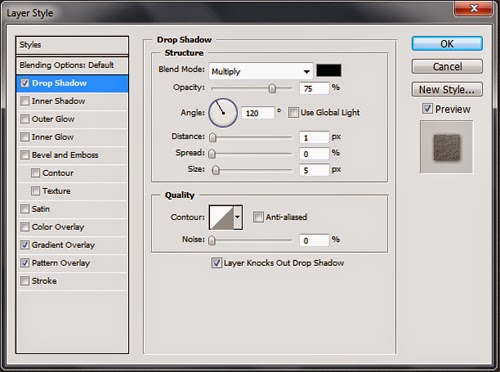Click the Spread value field

(x=314, y=154)
